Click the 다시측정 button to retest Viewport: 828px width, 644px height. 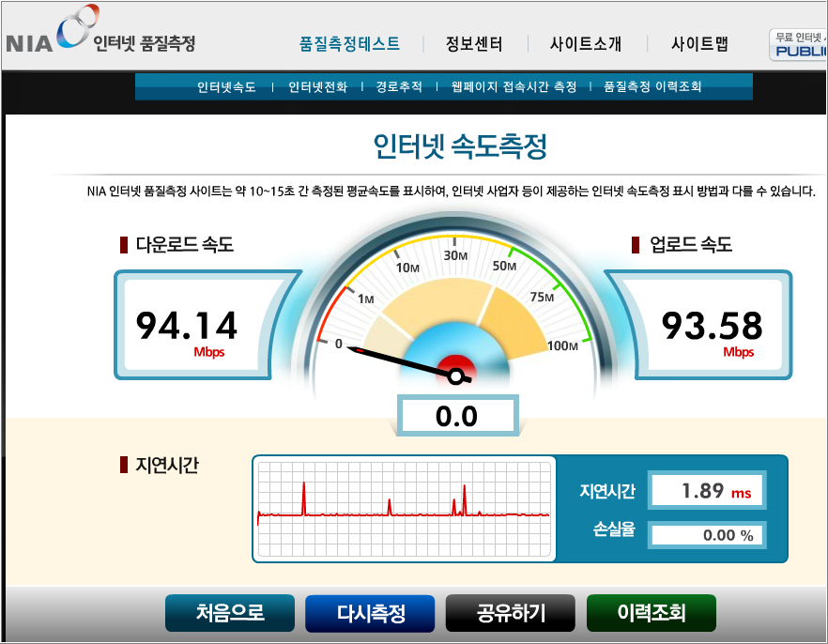tap(370, 613)
